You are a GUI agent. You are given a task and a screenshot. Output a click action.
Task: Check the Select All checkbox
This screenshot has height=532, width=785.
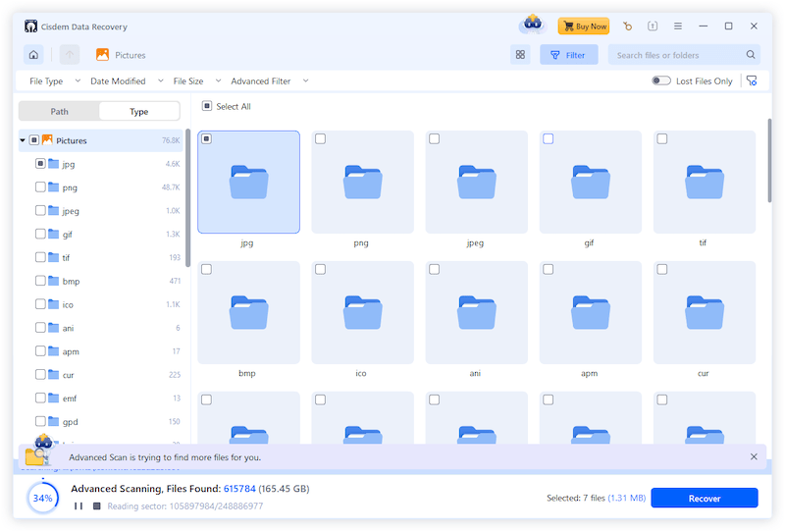click(207, 106)
